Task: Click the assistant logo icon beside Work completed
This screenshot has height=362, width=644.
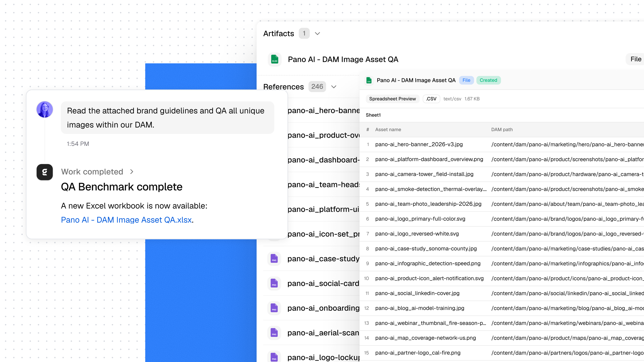Action: pyautogui.click(x=45, y=172)
